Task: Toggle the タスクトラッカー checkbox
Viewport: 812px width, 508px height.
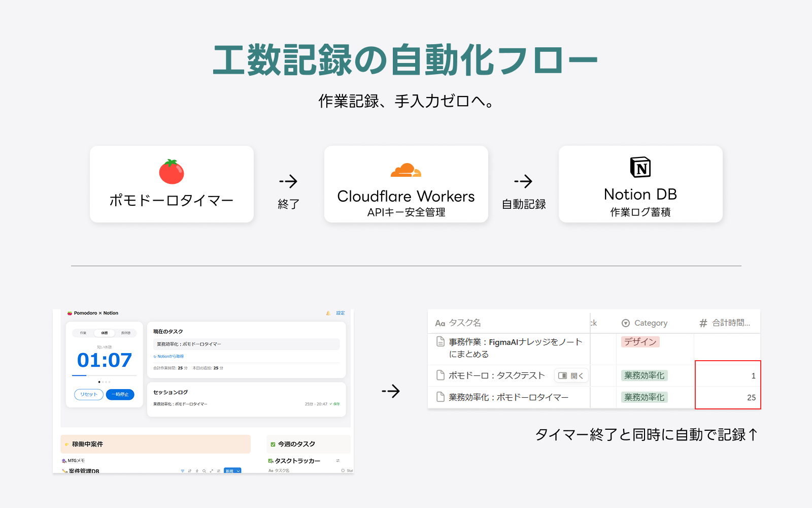Action: click(x=270, y=461)
